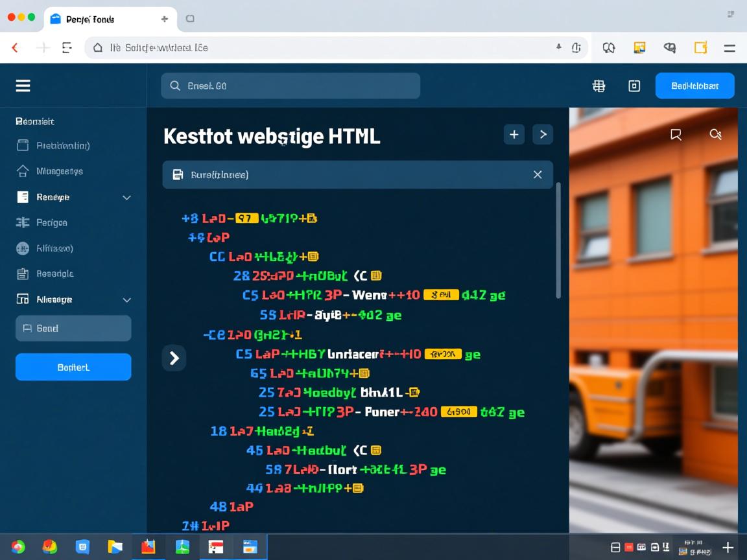Click the square panel icon in the header
Screen dimensions: 747x560
tap(634, 86)
